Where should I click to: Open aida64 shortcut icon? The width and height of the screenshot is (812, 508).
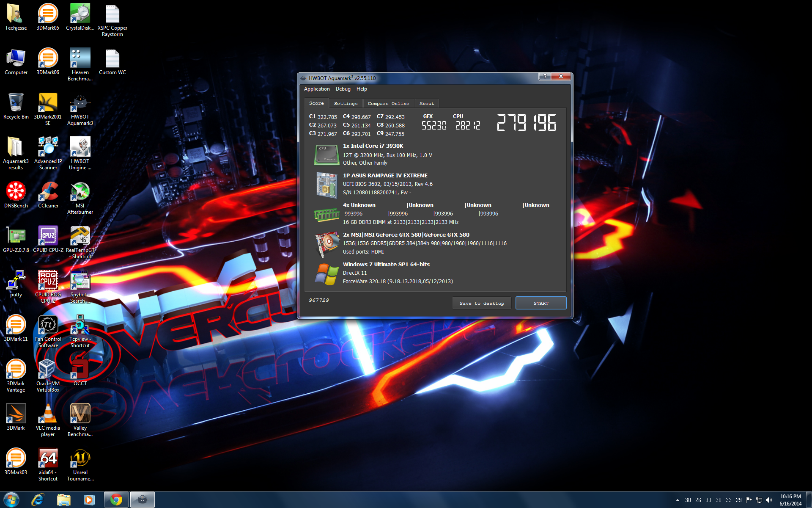click(x=48, y=464)
